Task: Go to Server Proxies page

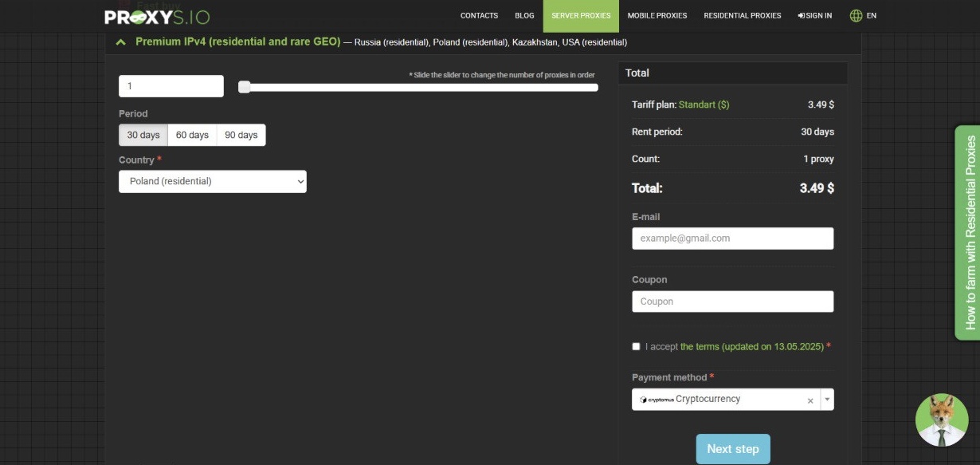Action: pos(581,16)
